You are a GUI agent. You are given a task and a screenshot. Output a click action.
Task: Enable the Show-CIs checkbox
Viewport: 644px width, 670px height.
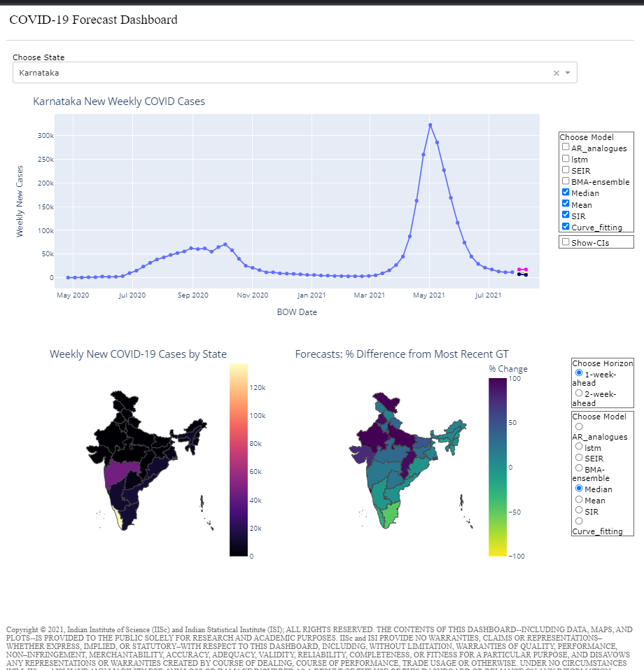click(566, 242)
